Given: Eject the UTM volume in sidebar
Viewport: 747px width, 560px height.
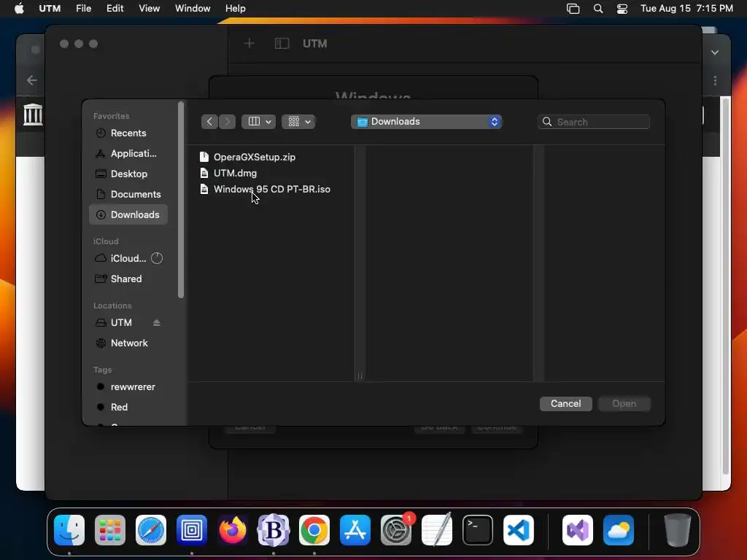Looking at the screenshot, I should point(156,323).
